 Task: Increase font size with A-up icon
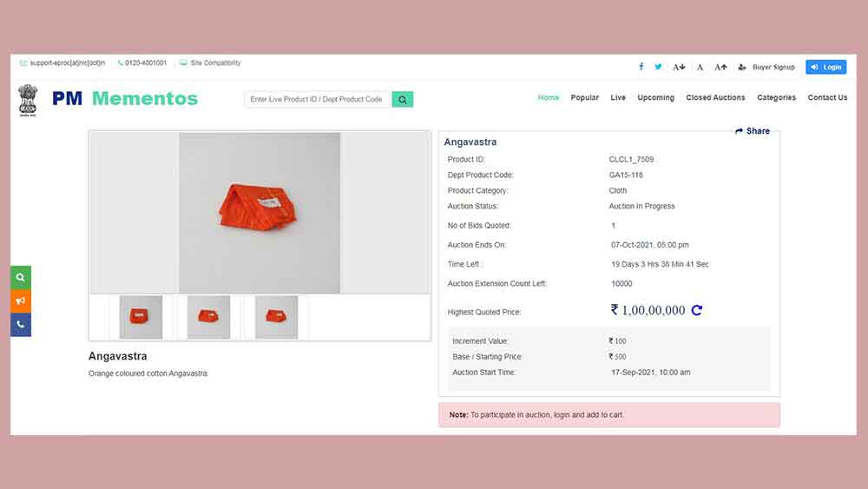720,67
